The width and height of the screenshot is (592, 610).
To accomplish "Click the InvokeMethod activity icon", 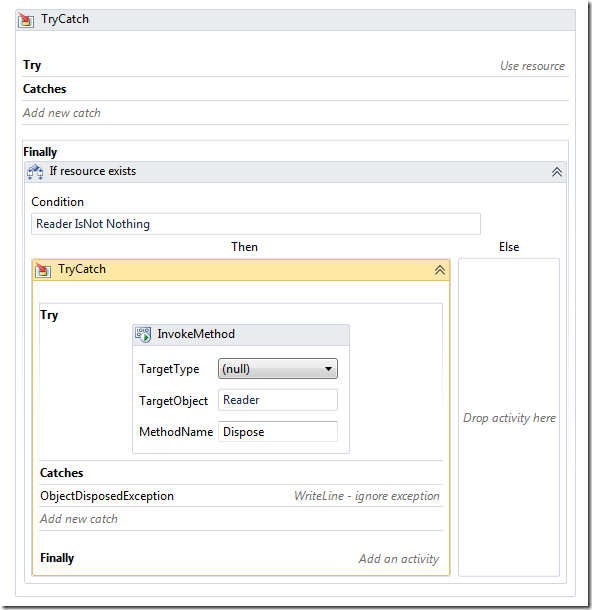I will pyautogui.click(x=143, y=335).
